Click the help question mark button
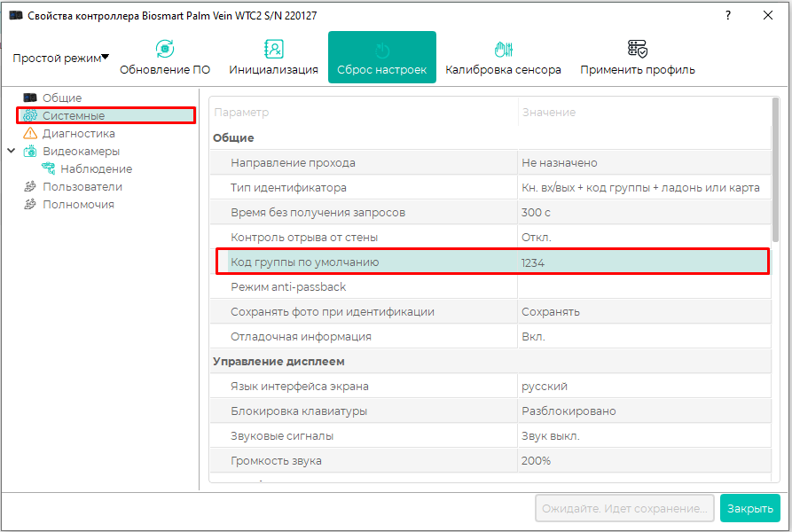The width and height of the screenshot is (792, 532). 728,15
